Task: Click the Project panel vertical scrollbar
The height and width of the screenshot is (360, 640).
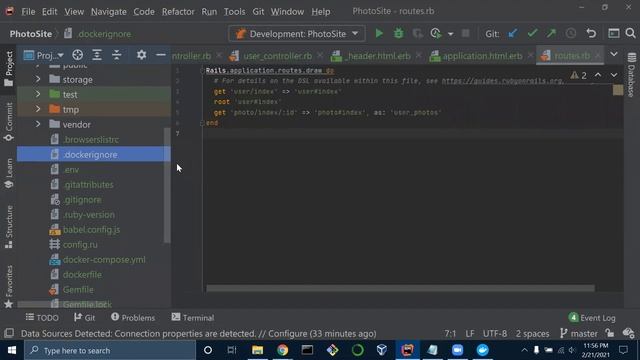Action: click(167, 185)
